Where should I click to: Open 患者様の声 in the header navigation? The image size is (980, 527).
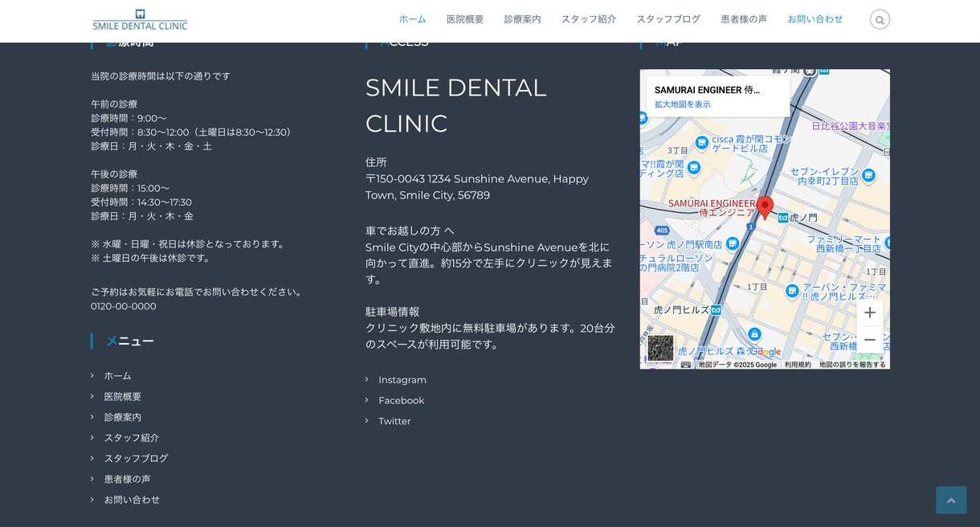pos(744,19)
